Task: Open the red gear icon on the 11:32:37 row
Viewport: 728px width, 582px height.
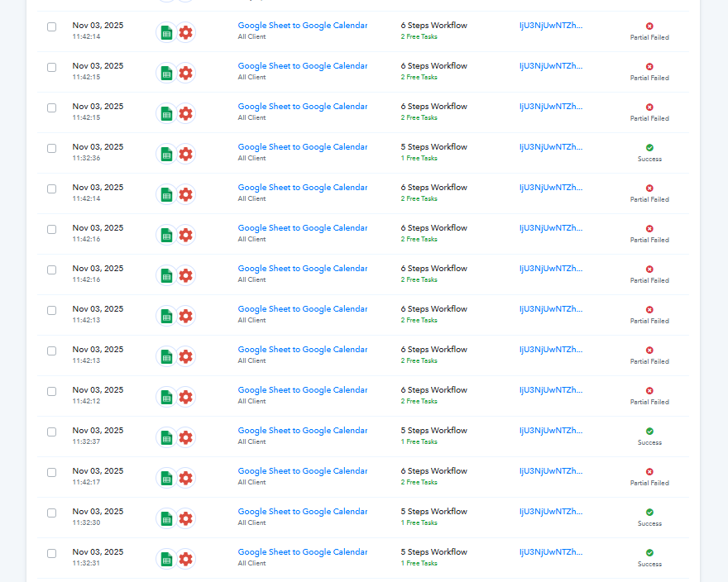Action: pyautogui.click(x=185, y=437)
